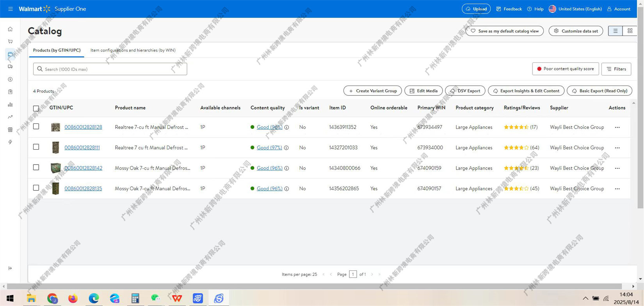Show info for GTIN 00860012828111 content quality
644x306 pixels.
[x=286, y=148]
